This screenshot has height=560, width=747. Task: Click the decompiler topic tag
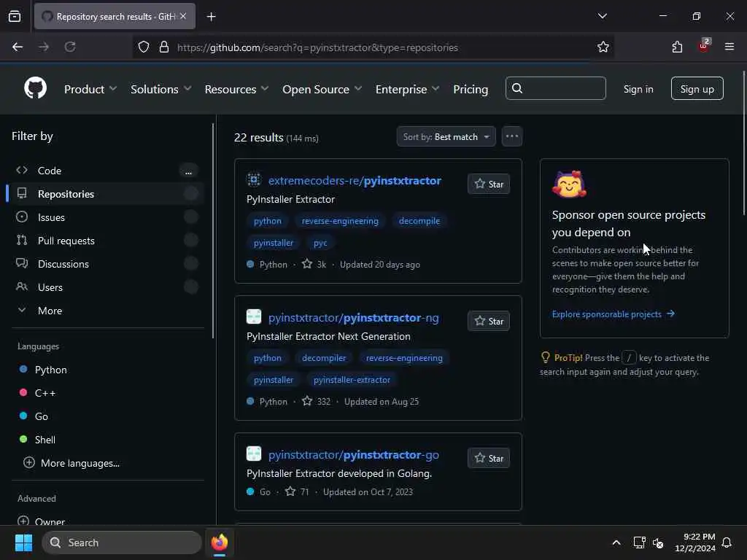click(x=324, y=358)
